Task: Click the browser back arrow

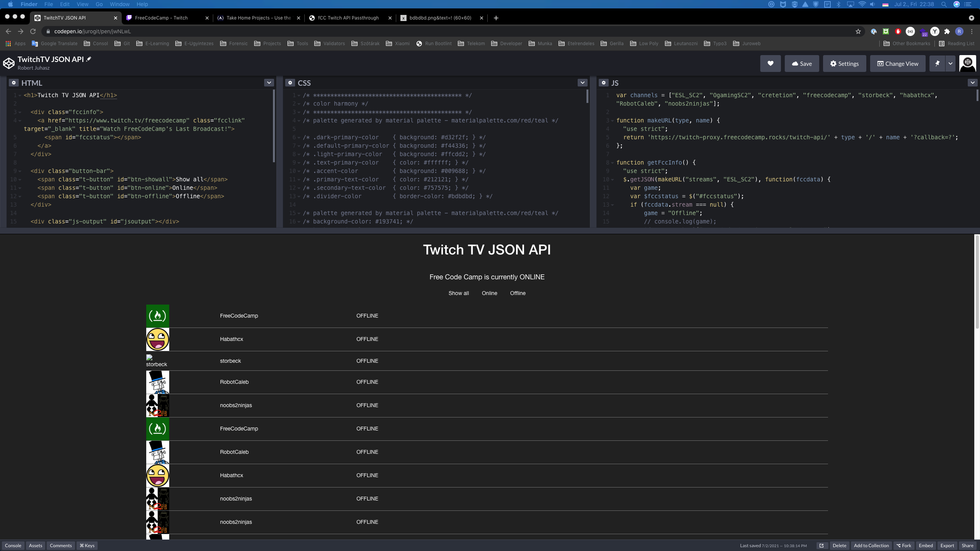Action: coord(8,31)
